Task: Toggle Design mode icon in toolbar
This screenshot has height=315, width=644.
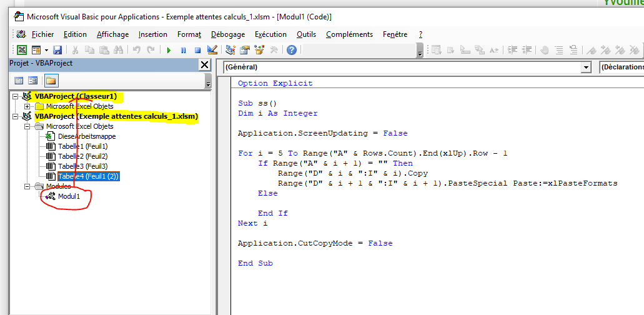Action: 212,50
